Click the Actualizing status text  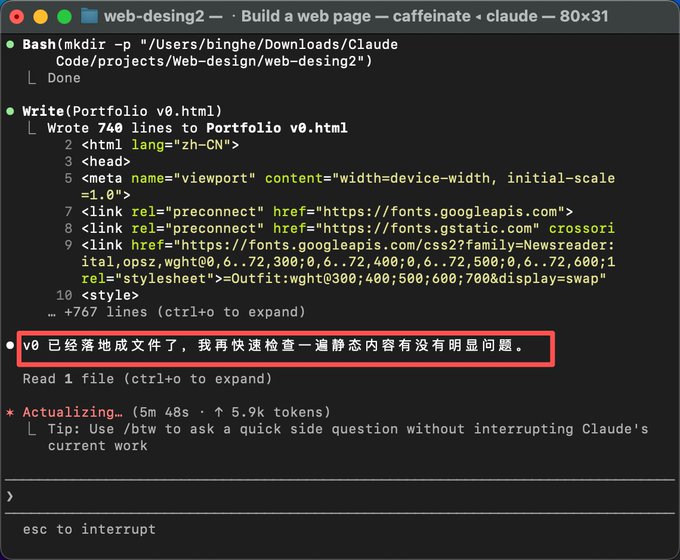point(72,412)
